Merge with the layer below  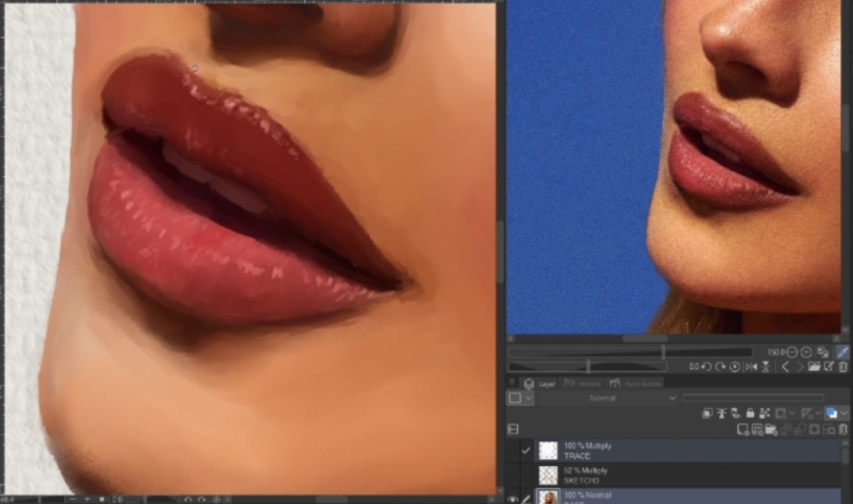(800, 429)
